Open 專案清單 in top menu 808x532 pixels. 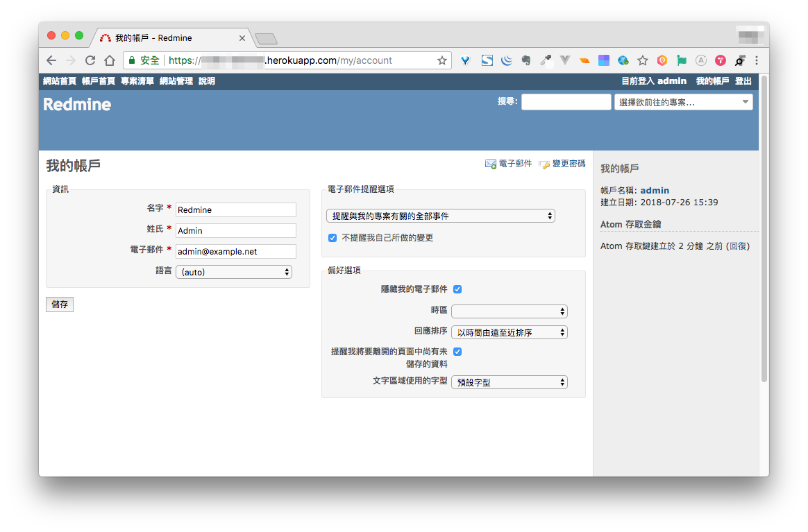point(137,81)
